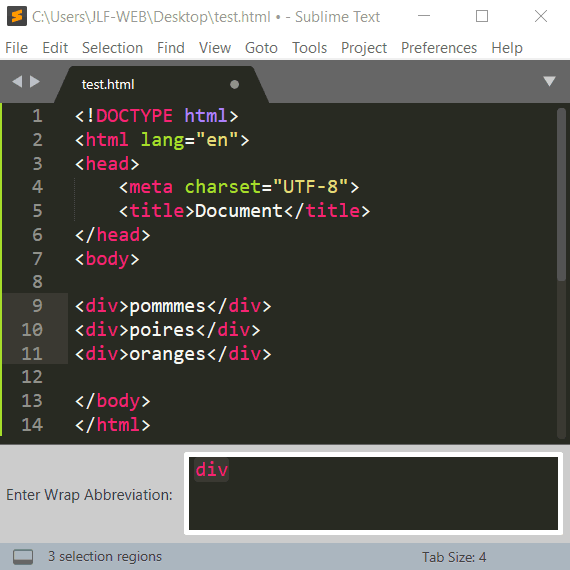
Task: Toggle side bar panel icon in status bar
Action: tap(23, 557)
